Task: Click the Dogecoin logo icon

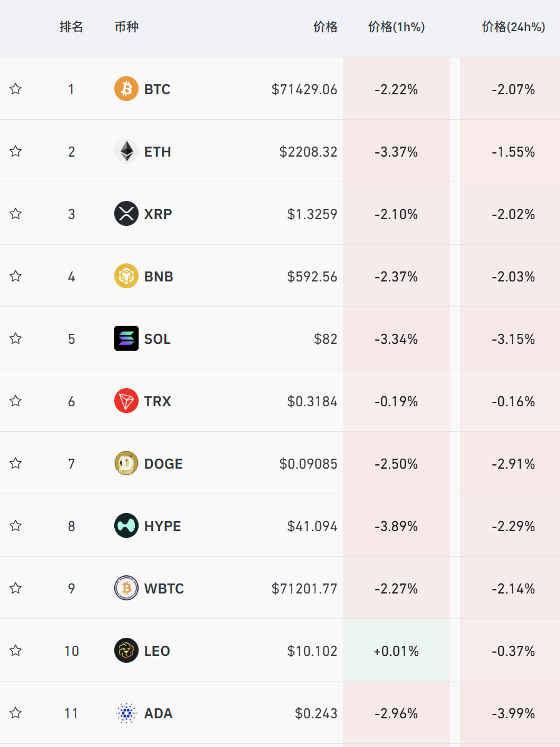Action: 126,463
